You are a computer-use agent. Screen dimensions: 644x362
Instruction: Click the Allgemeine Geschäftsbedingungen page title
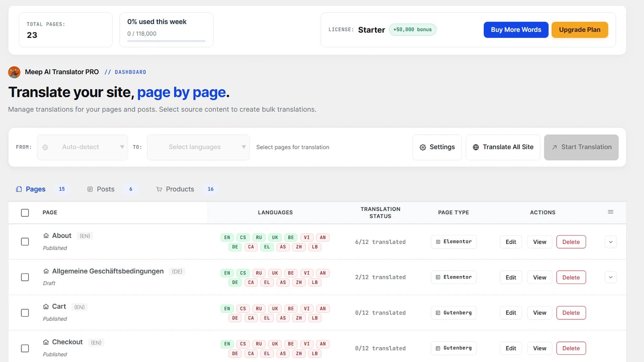click(108, 271)
